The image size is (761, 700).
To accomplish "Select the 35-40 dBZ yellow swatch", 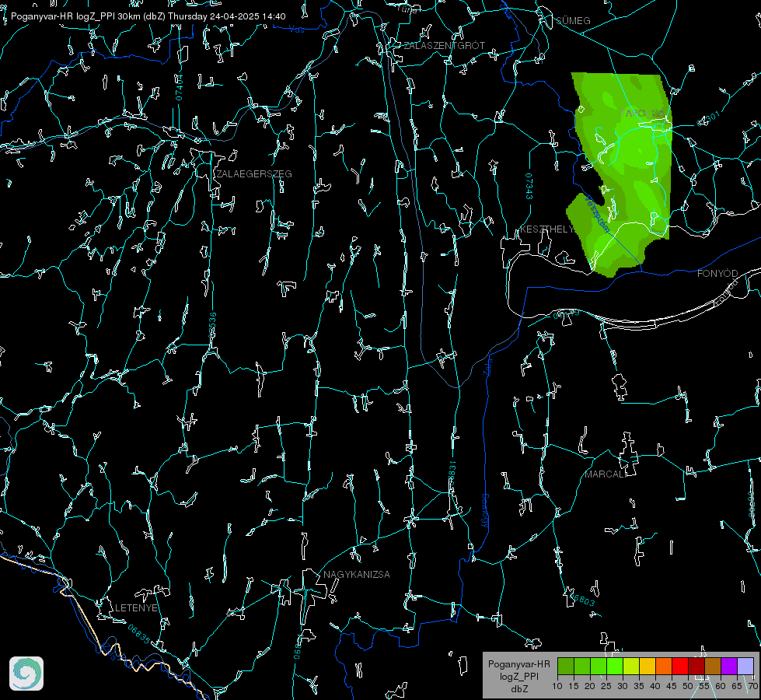I will pyautogui.click(x=648, y=667).
